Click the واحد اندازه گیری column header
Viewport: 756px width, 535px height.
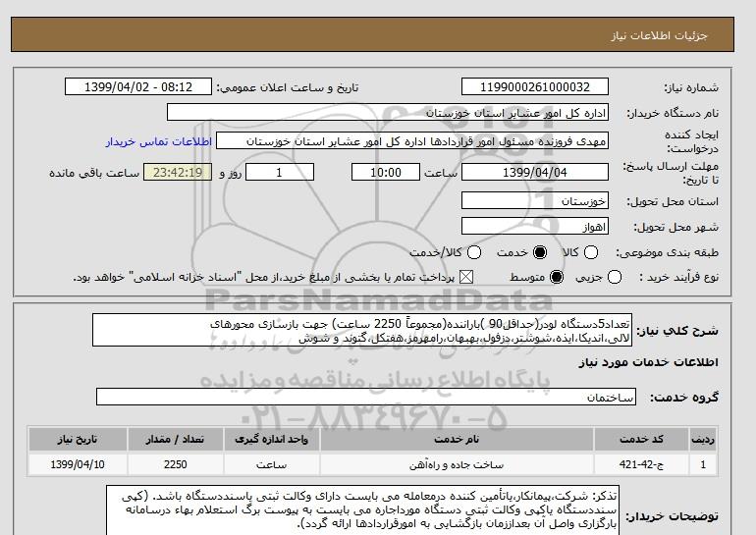tap(271, 439)
